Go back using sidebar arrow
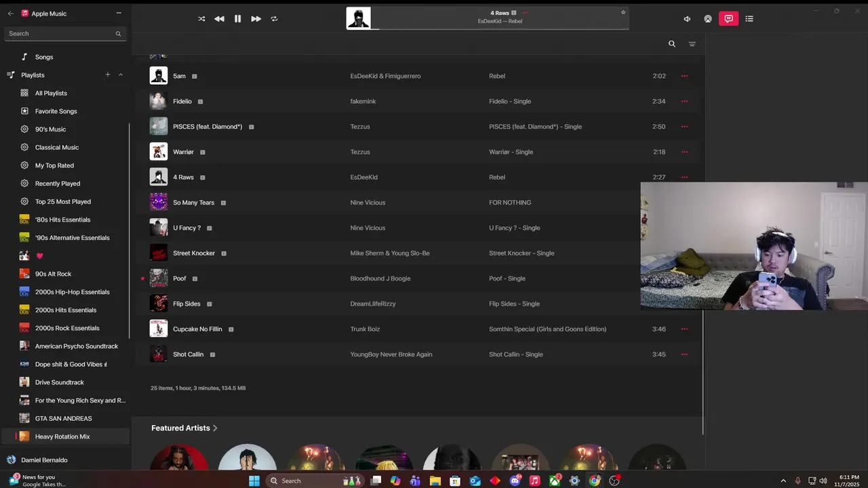Image resolution: width=868 pixels, height=488 pixels. (10, 14)
